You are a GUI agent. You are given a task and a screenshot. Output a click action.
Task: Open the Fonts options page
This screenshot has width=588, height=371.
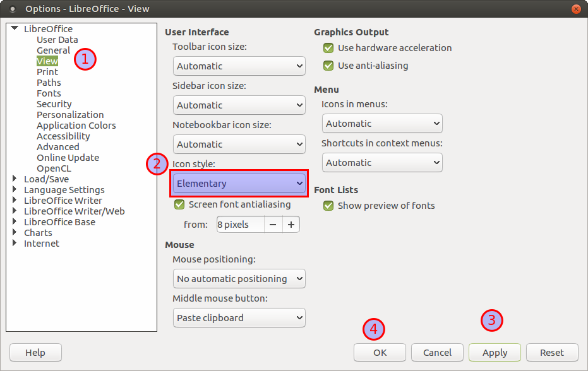tap(49, 93)
